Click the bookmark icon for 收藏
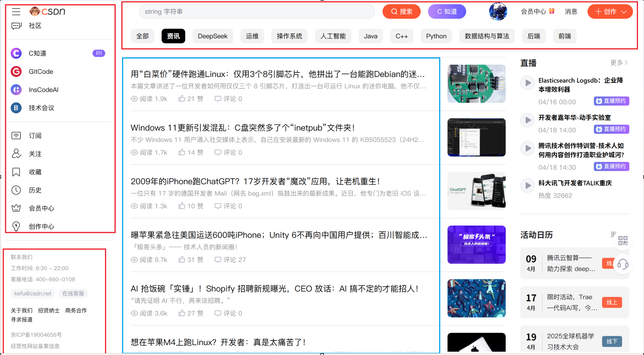Image resolution: width=644 pixels, height=355 pixels. [16, 172]
